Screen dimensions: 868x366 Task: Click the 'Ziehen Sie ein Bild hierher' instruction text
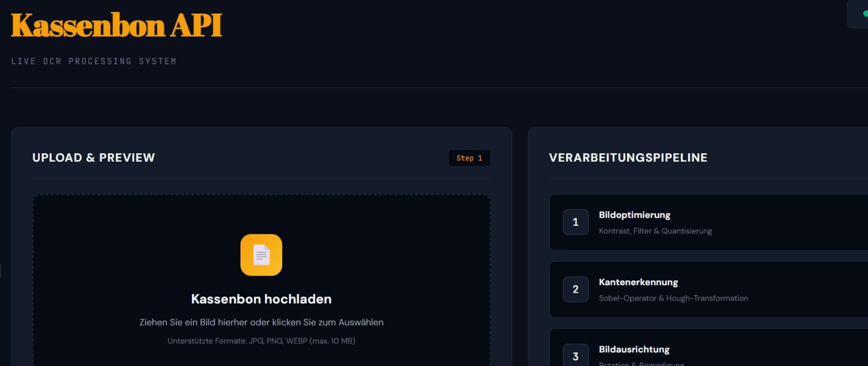pyautogui.click(x=261, y=322)
